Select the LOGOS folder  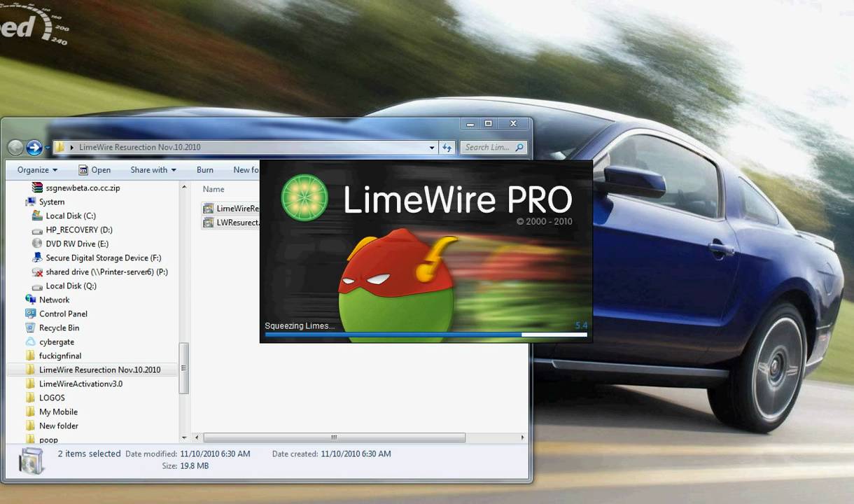pos(52,398)
